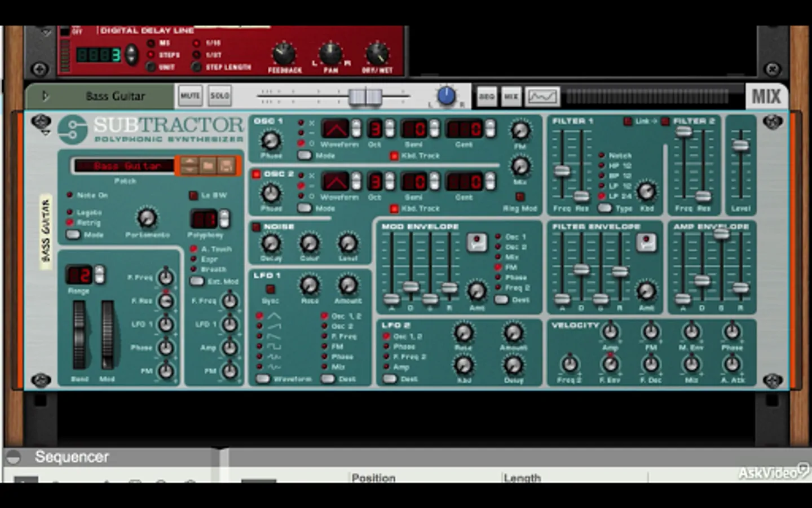Click the Legato/Retrig Mode button
This screenshot has height=508, width=812.
click(73, 234)
